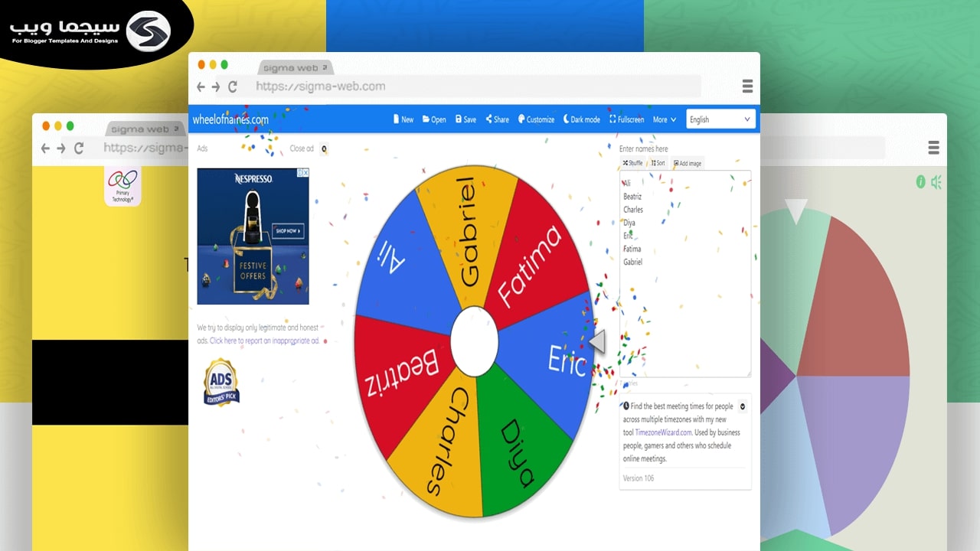Click the ADS Editors' Pick badge
The height and width of the screenshot is (551, 980).
[x=221, y=383]
